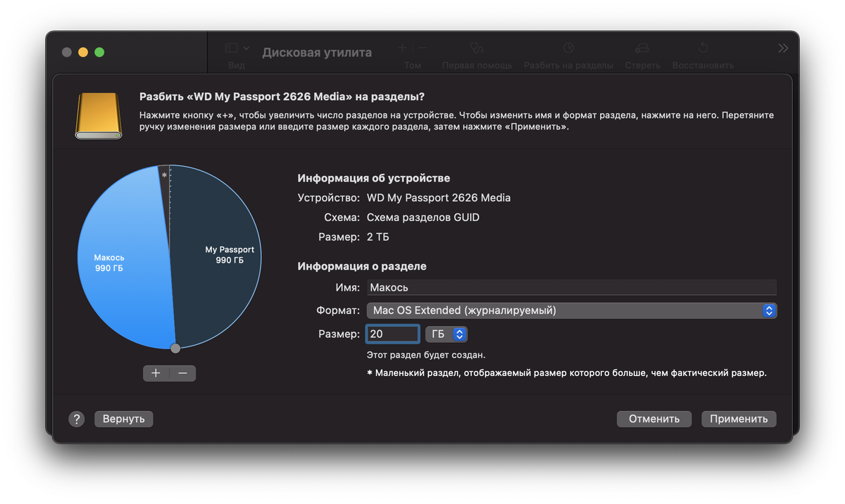
Task: Click the device name WD My Passport 2626 Media
Action: coord(439,198)
